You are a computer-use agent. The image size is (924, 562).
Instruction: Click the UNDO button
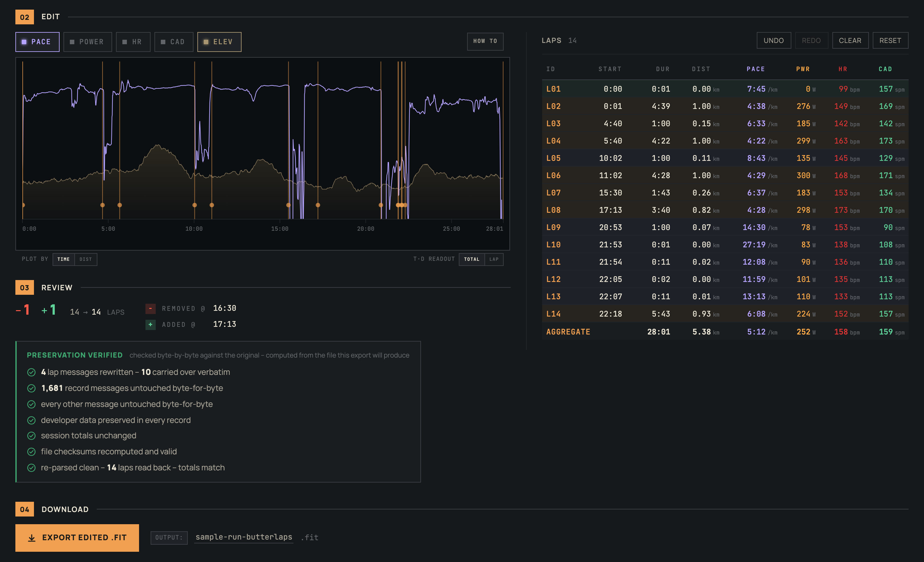point(774,40)
